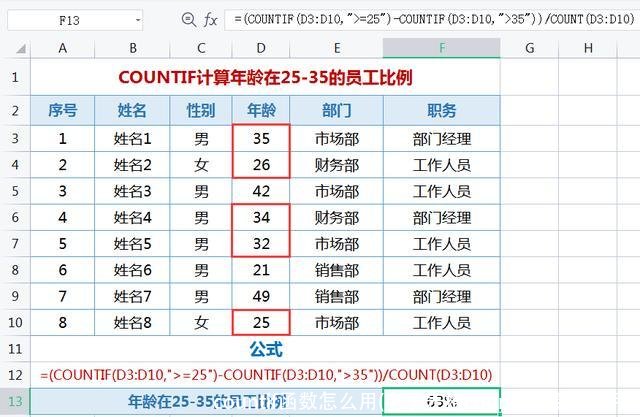640x417 pixels.
Task: Click 部门经理 cell in 姓名7 row
Action: coord(442,296)
